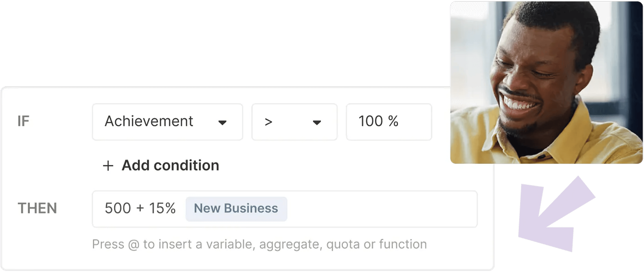Click the THEN formula input box
The width and height of the screenshot is (644, 272).
pos(285,209)
